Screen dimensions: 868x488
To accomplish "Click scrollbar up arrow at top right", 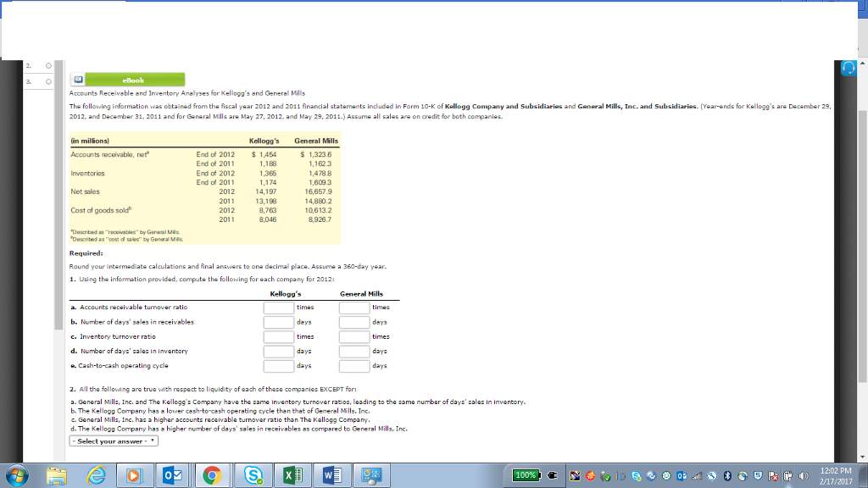I will [x=862, y=64].
